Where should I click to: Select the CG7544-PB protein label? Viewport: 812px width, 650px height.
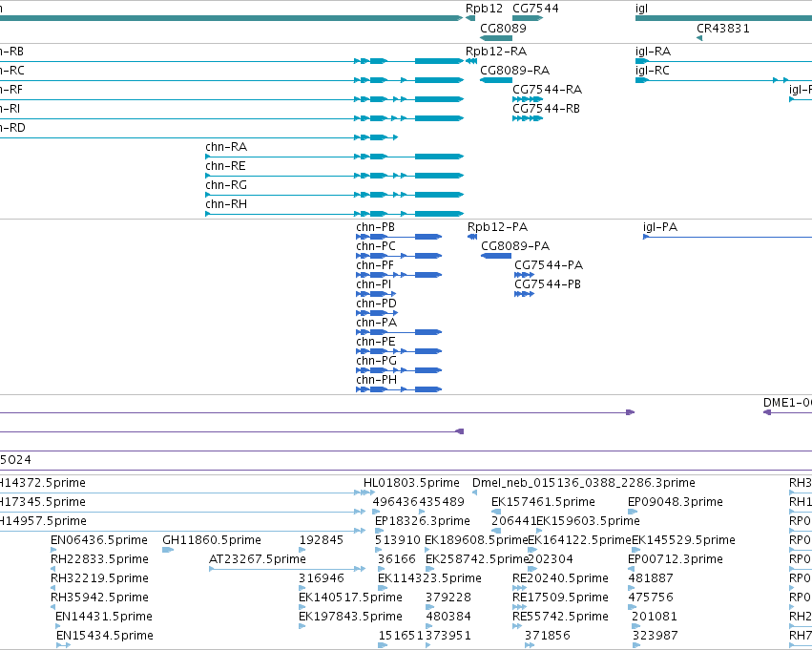(x=548, y=284)
